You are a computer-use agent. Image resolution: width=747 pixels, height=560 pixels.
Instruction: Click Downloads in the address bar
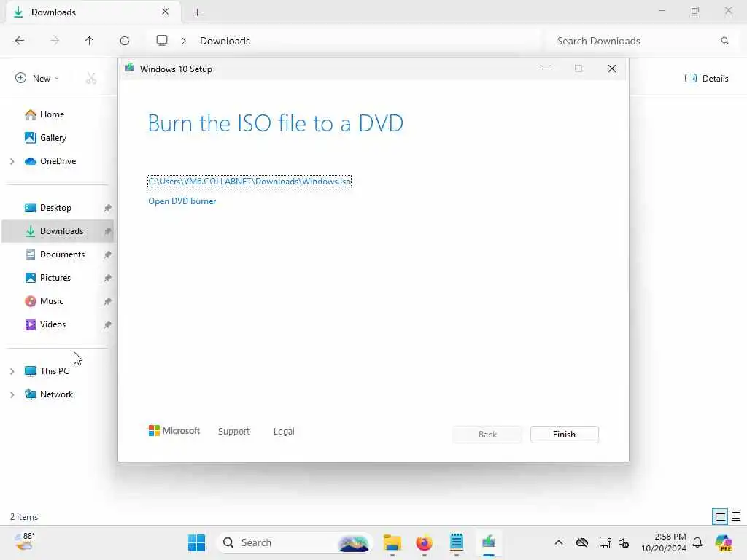tap(225, 41)
